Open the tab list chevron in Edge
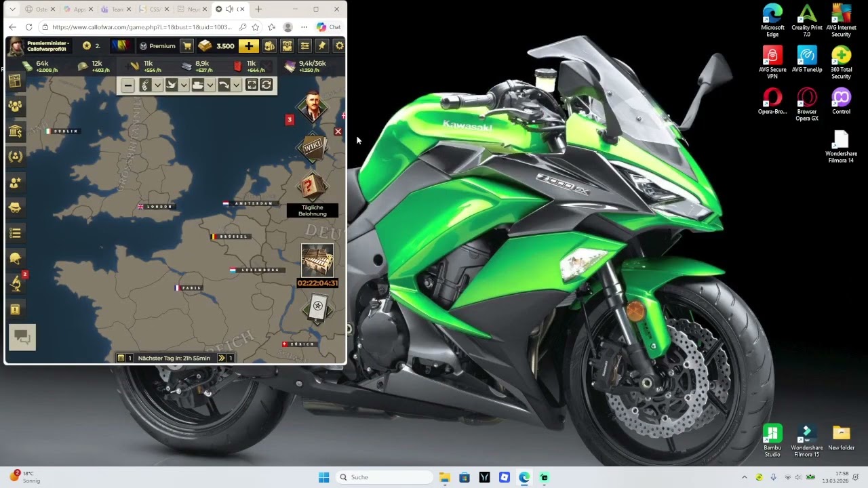The width and height of the screenshot is (868, 488). point(12,9)
